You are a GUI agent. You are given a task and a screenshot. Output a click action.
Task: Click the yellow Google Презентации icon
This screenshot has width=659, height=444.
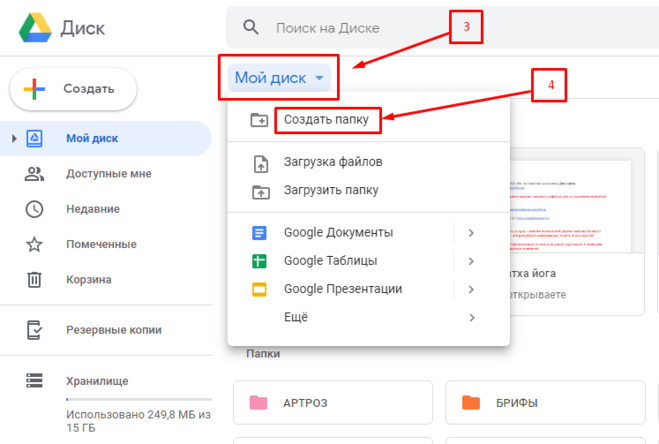(259, 289)
